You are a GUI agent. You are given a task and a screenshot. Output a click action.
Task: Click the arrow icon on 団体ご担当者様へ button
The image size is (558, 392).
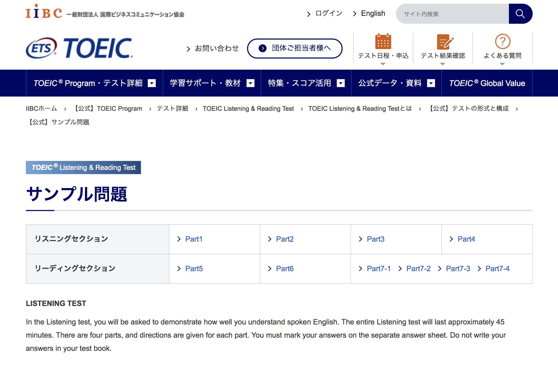pyautogui.click(x=262, y=49)
